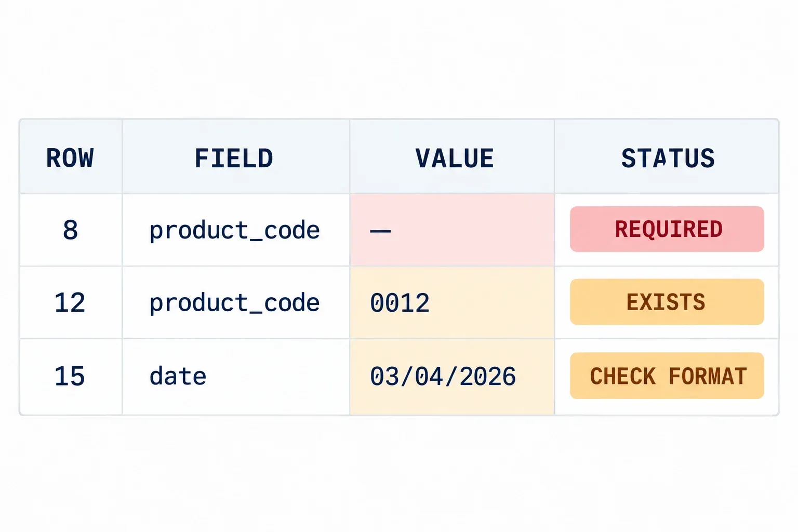This screenshot has height=532, width=798.
Task: Click the STATUS column header
Action: click(x=667, y=157)
